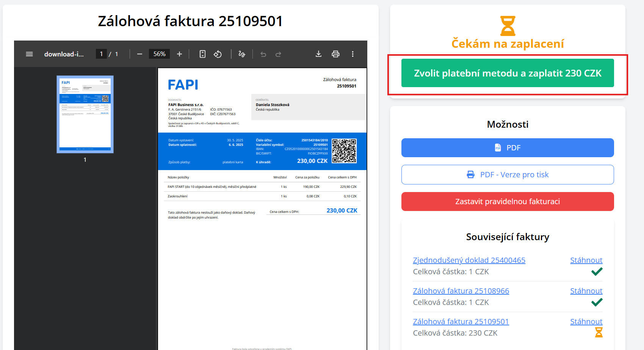Click Stáhnout for Zálohová faktura 25109501

pyautogui.click(x=586, y=322)
